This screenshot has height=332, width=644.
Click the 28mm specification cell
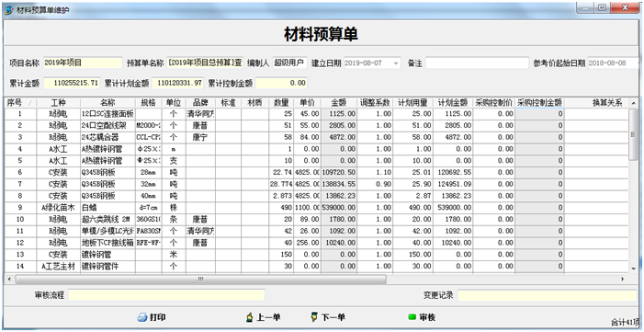pos(148,172)
